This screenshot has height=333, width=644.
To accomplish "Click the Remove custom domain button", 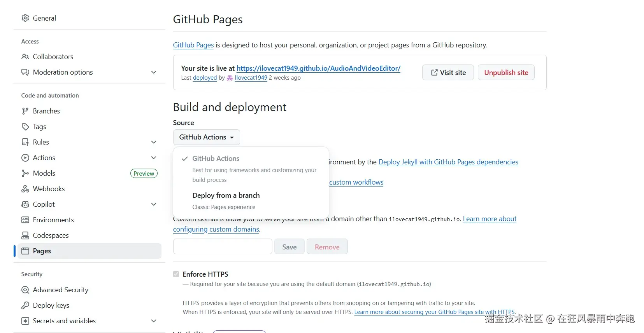I will 327,247.
